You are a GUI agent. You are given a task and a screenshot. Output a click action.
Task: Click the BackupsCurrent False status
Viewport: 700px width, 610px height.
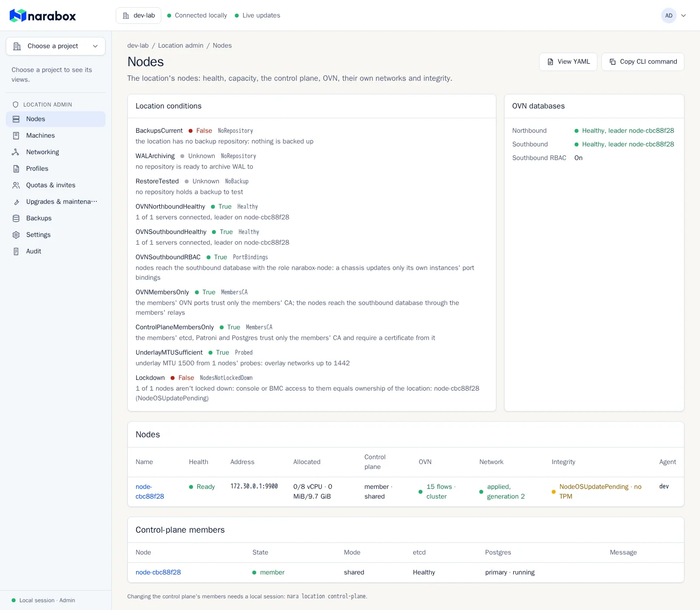[200, 131]
